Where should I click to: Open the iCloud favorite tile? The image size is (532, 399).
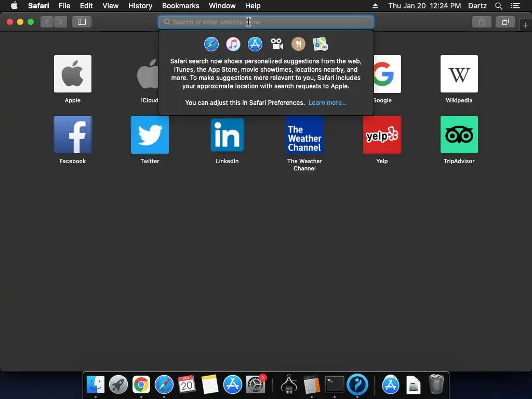[x=148, y=74]
